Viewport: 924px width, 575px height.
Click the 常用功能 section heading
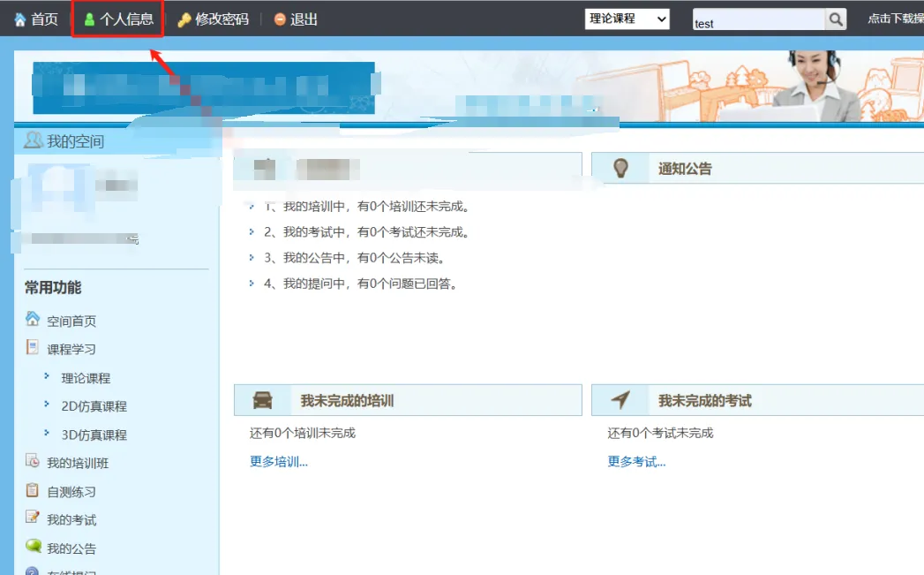click(x=53, y=288)
